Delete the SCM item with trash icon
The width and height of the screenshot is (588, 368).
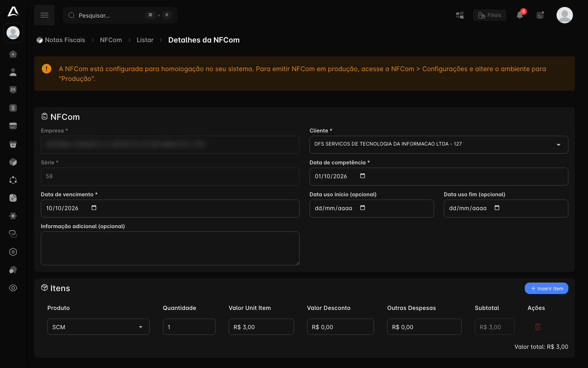538,327
